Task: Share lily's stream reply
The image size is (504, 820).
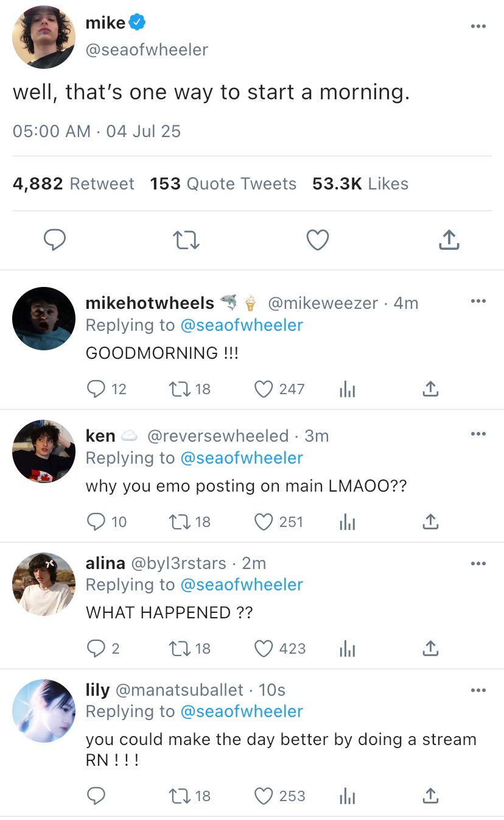Action: tap(430, 796)
